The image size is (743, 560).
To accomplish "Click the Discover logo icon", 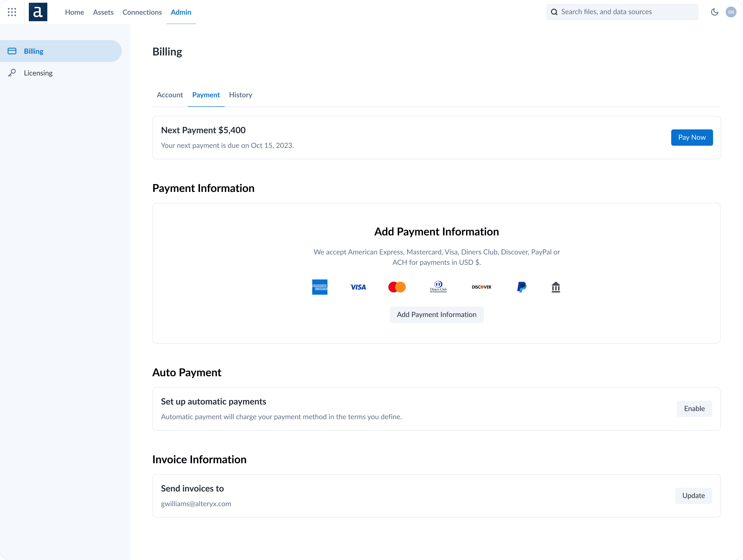I will tap(481, 287).
